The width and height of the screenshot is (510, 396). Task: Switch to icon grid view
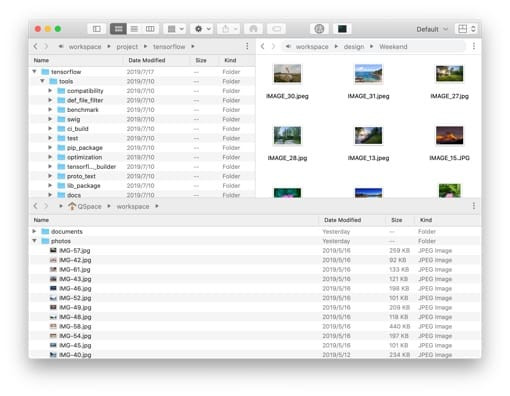point(118,29)
